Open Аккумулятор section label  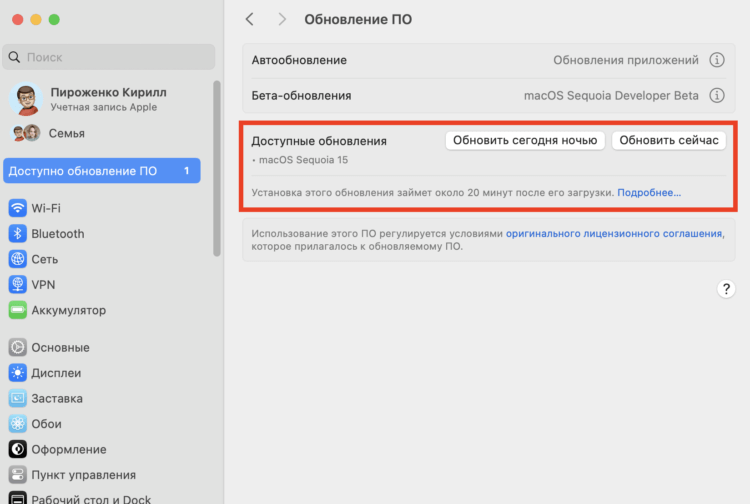69,310
